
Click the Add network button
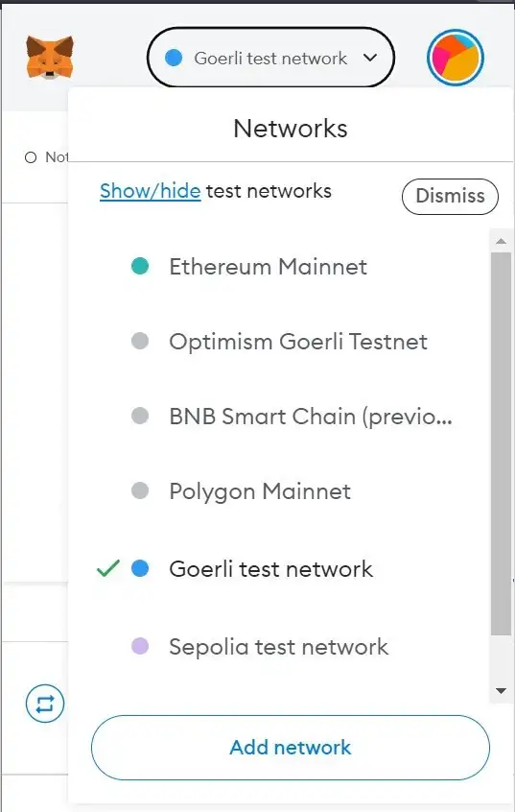(x=291, y=748)
